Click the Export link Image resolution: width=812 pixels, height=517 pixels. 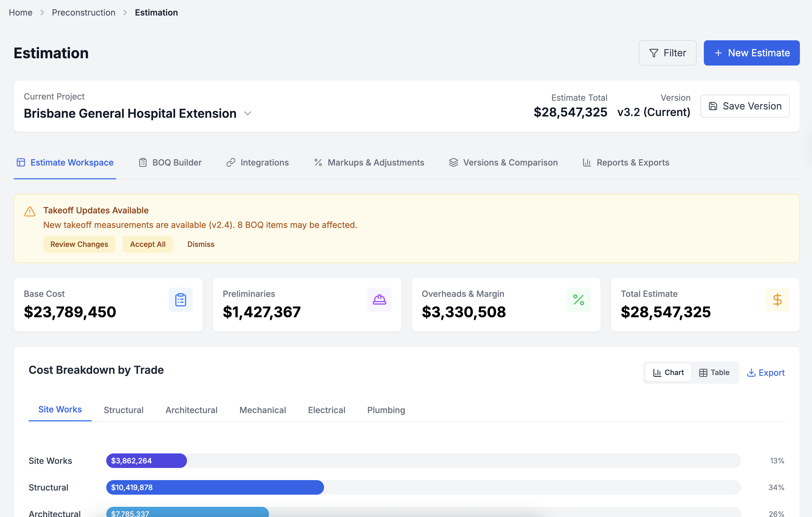(x=766, y=373)
